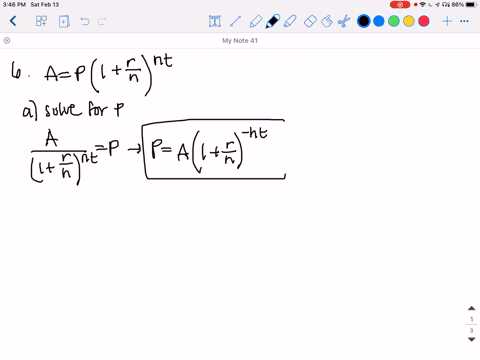Select the scissors cut tool
This screenshot has height=360, width=480.
pos(344,21)
